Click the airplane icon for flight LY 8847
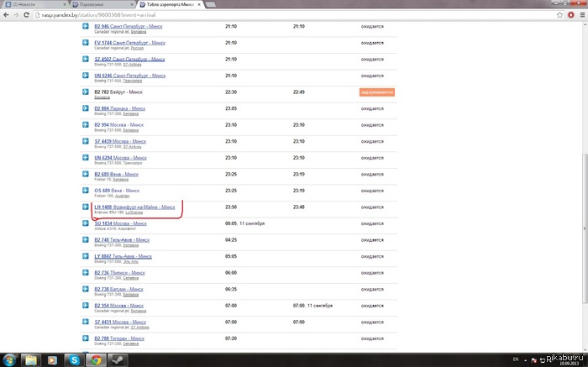 click(86, 256)
